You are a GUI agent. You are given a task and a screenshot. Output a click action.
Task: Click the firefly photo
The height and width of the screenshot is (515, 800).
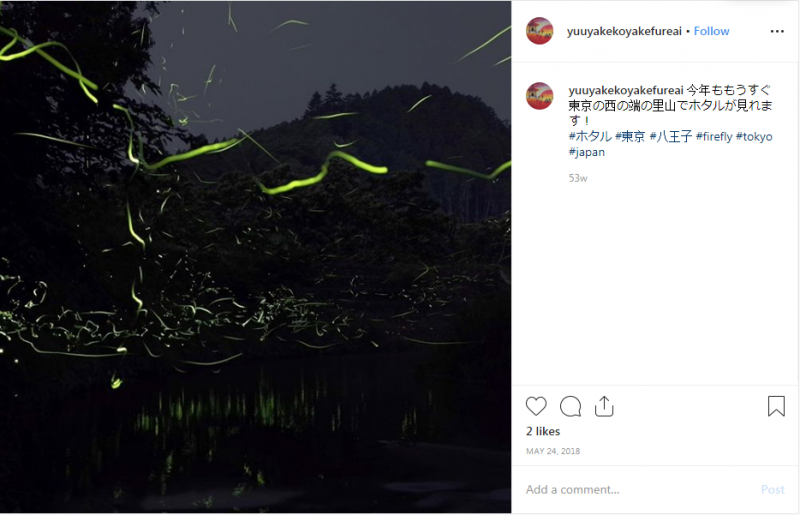[255, 257]
